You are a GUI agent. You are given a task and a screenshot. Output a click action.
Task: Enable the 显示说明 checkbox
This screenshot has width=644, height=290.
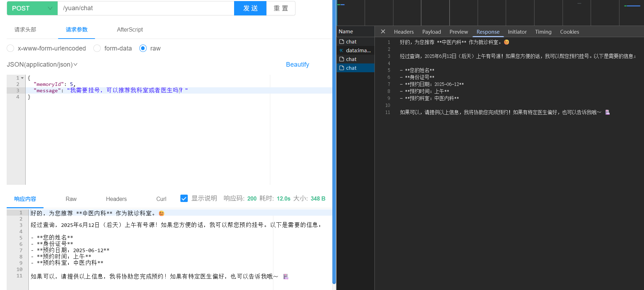(184, 198)
